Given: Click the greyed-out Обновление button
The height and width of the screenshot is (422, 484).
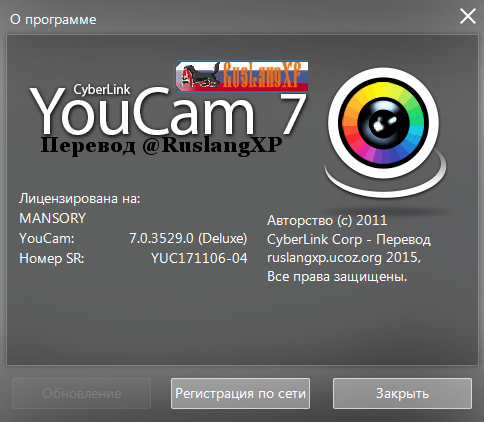Looking at the screenshot, I should click(82, 393).
